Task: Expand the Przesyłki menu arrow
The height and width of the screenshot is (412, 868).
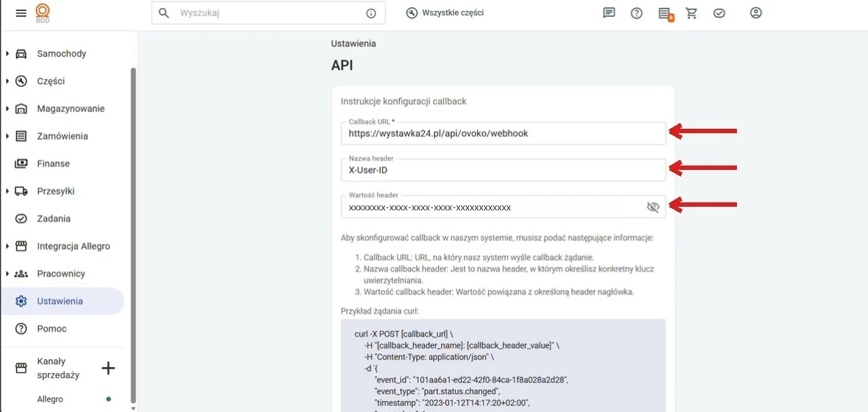Action: tap(7, 191)
